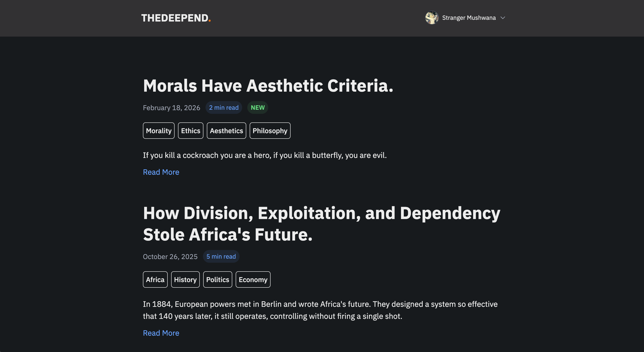
Task: Click the 5 min read badge
Action: point(221,256)
